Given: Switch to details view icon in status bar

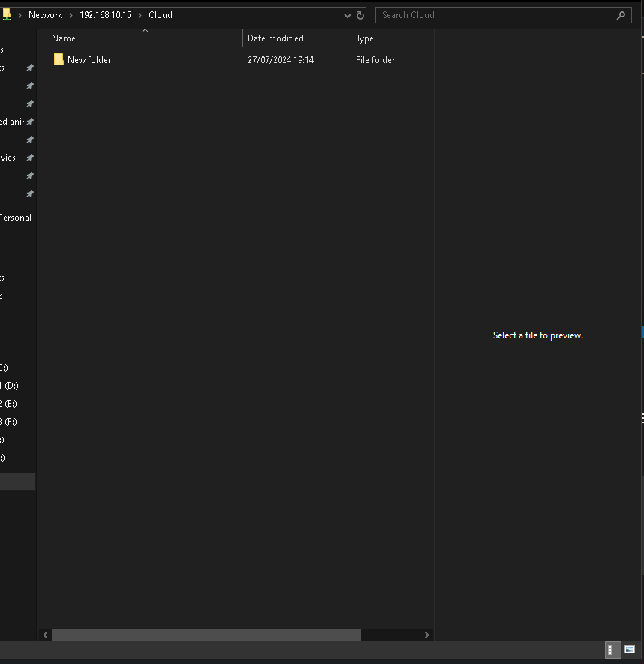Looking at the screenshot, I should 612,650.
